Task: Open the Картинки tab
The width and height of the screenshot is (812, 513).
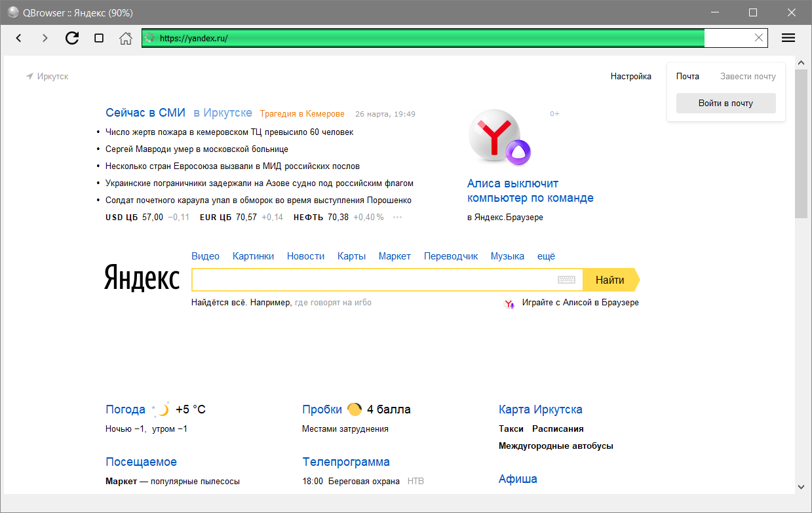Action: coord(253,256)
